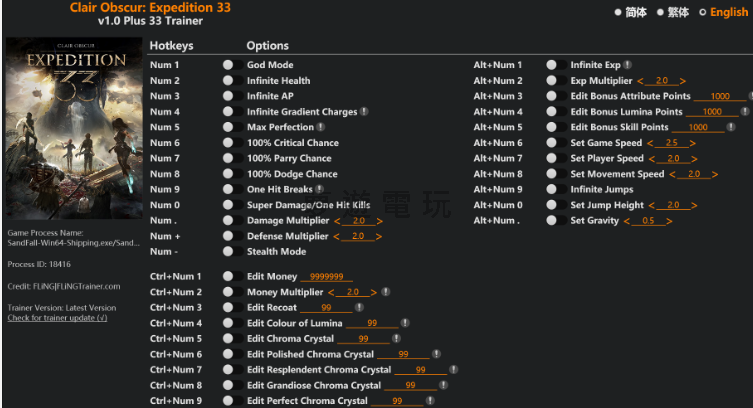This screenshot has width=753, height=408.
Task: Turn on Infinite Jumps toggle
Action: 551,189
